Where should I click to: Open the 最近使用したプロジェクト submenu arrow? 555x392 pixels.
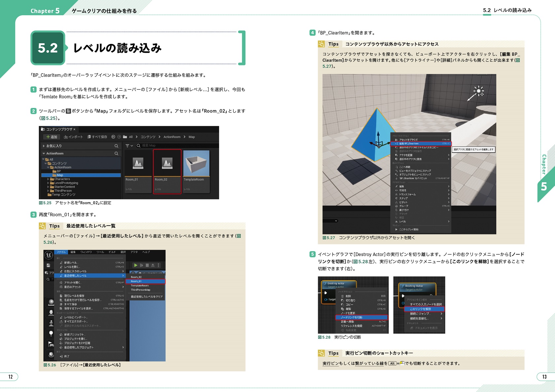point(123,347)
